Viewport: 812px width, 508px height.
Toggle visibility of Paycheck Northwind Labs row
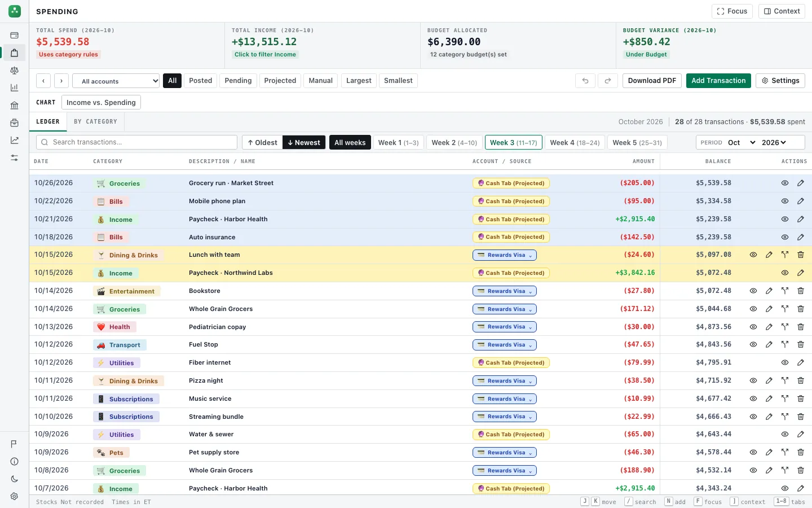click(785, 273)
